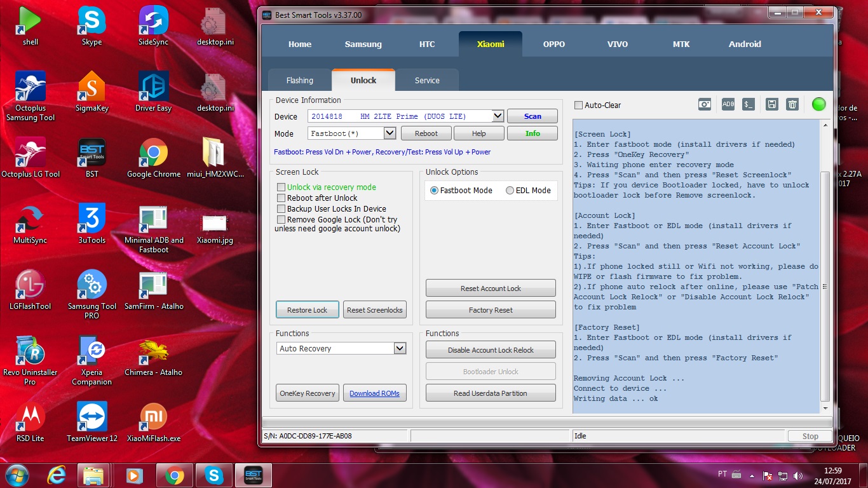Open the Revo Uninstaller Pro shortcut
The width and height of the screenshot is (868, 488).
pyautogui.click(x=30, y=361)
